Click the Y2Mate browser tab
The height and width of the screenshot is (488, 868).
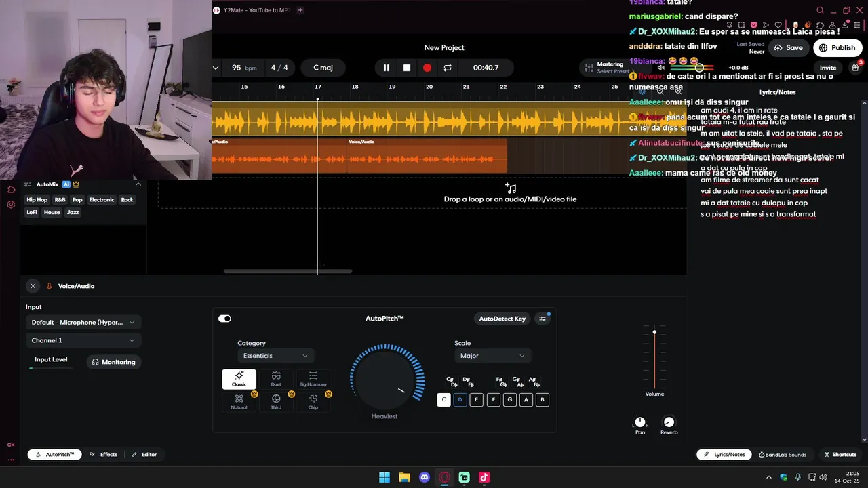(x=252, y=10)
